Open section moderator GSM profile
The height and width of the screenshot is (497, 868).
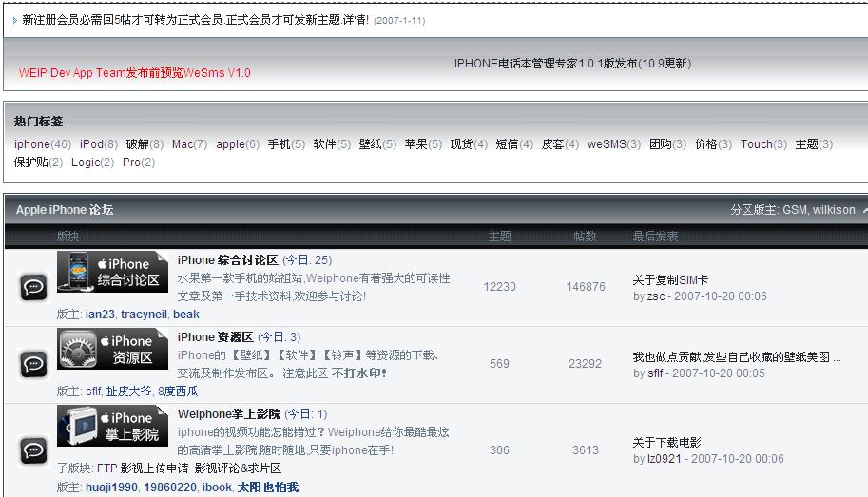pyautogui.click(x=795, y=210)
